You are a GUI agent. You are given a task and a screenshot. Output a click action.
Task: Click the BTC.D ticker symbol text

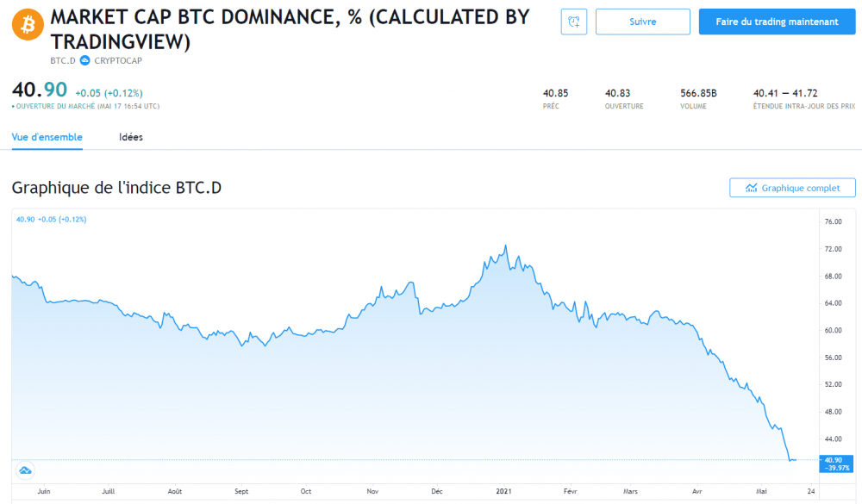63,60
